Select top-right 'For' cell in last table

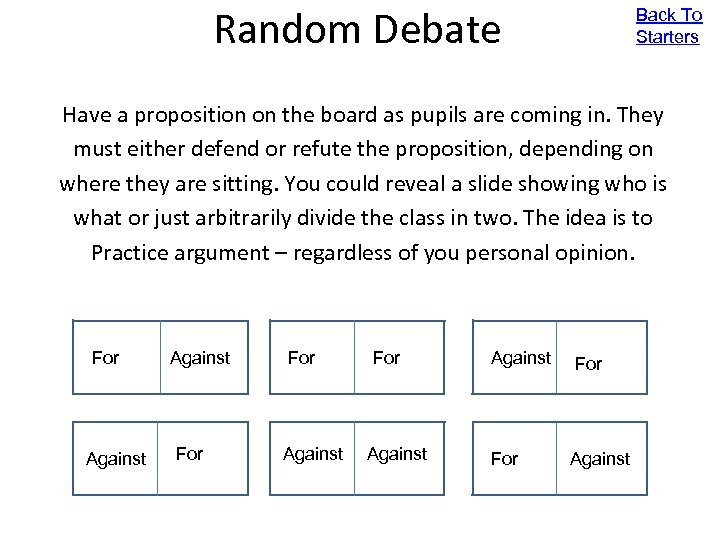(589, 364)
